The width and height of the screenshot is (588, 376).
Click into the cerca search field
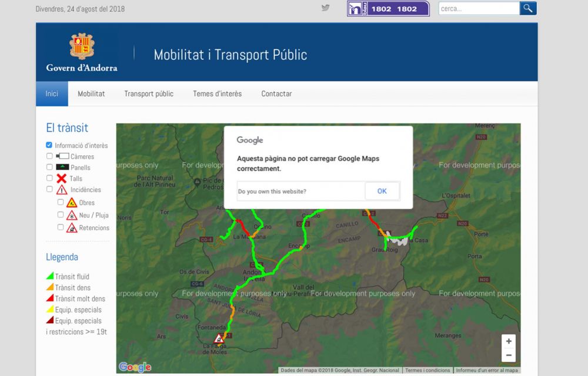[479, 9]
